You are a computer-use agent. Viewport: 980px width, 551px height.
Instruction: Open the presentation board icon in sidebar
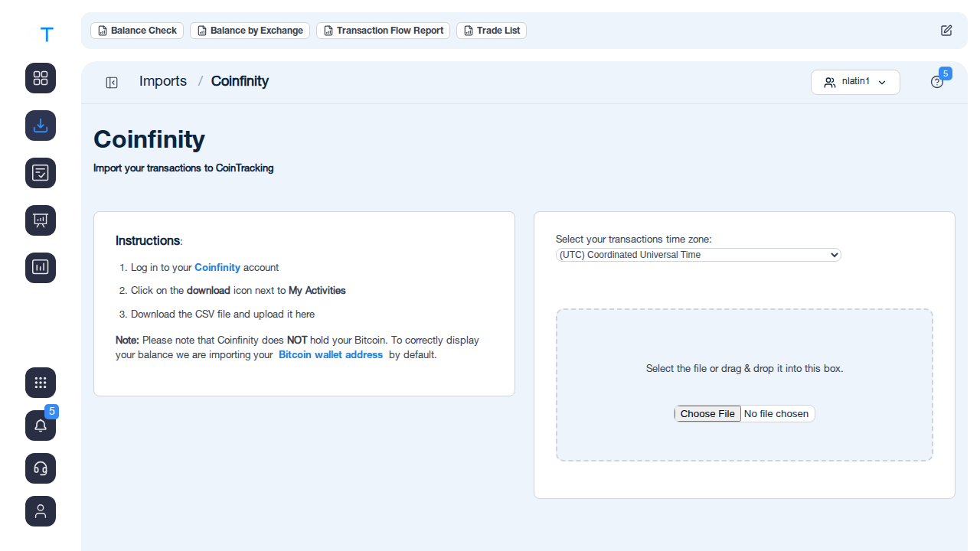pos(41,220)
